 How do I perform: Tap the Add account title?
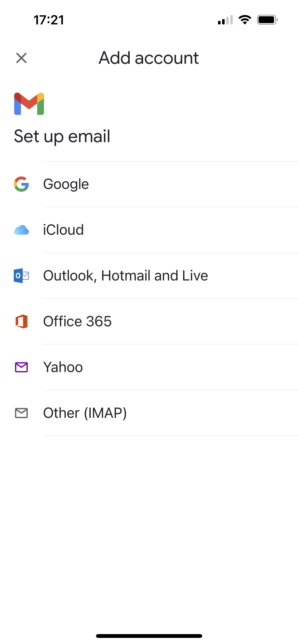point(149,58)
